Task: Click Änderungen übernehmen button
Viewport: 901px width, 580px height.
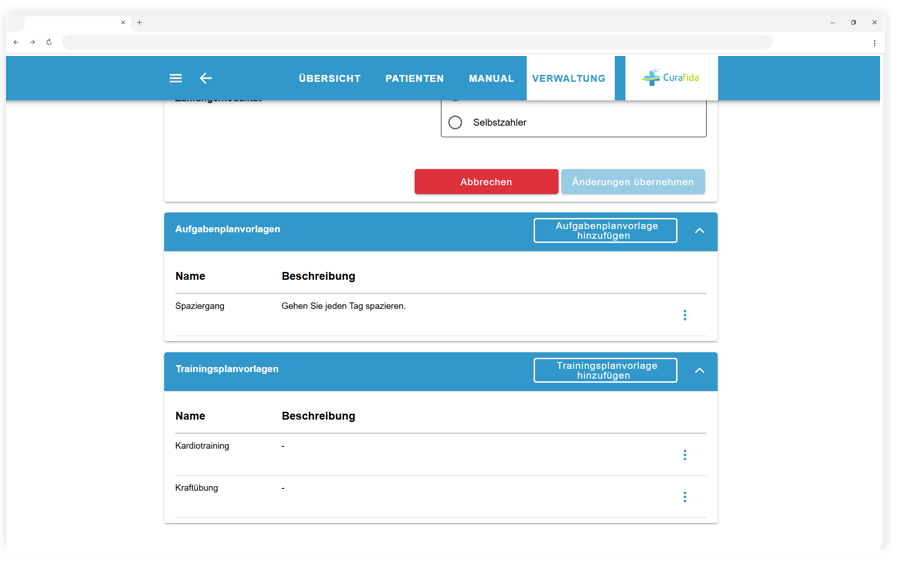Action: click(633, 182)
